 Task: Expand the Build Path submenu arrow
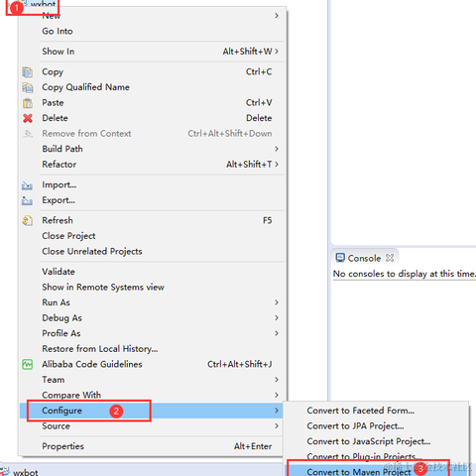277,149
